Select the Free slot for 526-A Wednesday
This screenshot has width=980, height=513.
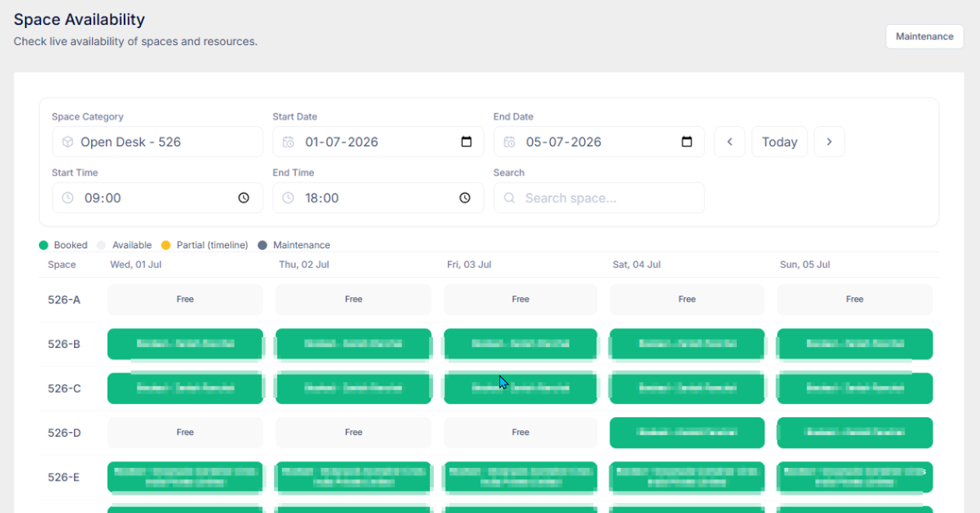[x=185, y=300]
